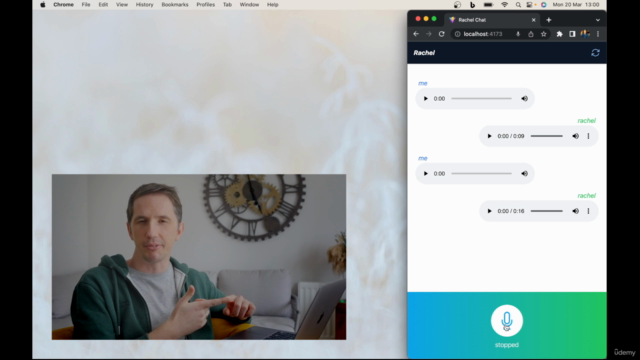Screen dimensions: 640x360
Task: Bookmark this page with the star icon
Action: point(543,34)
